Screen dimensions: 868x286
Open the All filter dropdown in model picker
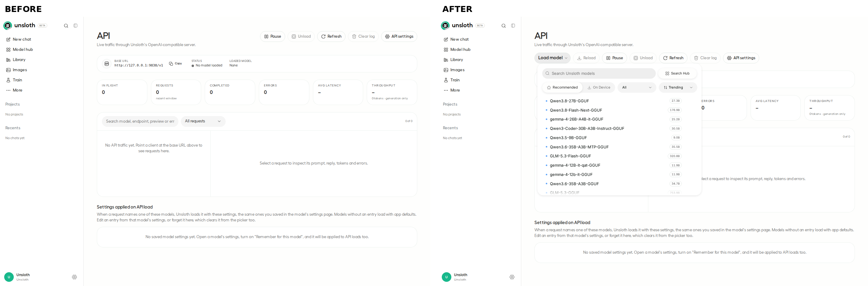(637, 87)
